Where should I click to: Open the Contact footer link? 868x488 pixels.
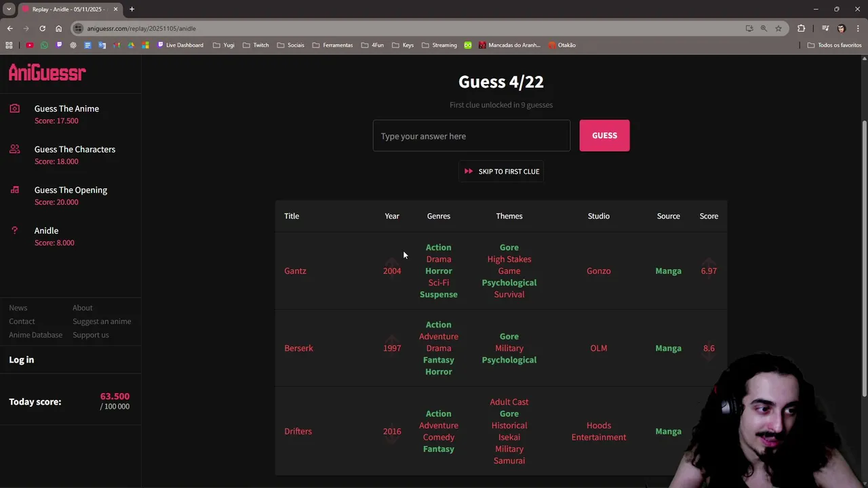[22, 321]
